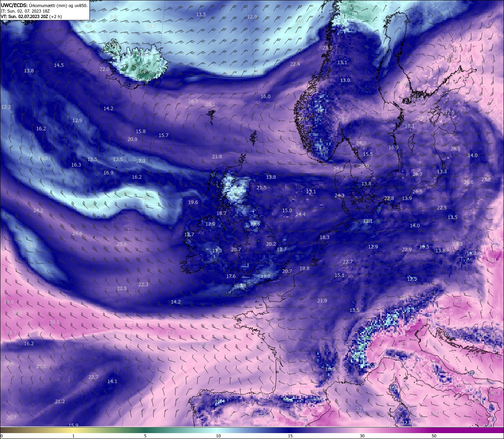Click the 14.5 value label
504x439 pixels.
(x=59, y=65)
